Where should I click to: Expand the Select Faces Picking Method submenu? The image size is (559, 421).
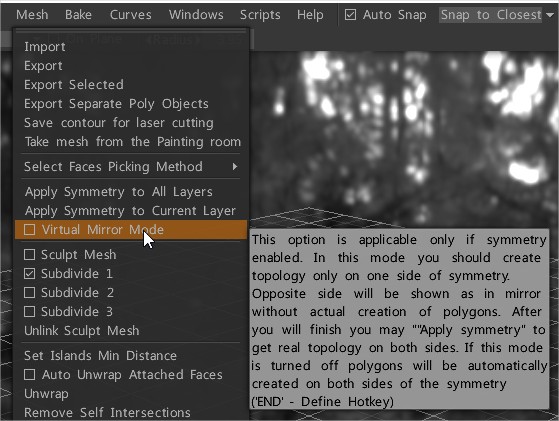pos(130,166)
